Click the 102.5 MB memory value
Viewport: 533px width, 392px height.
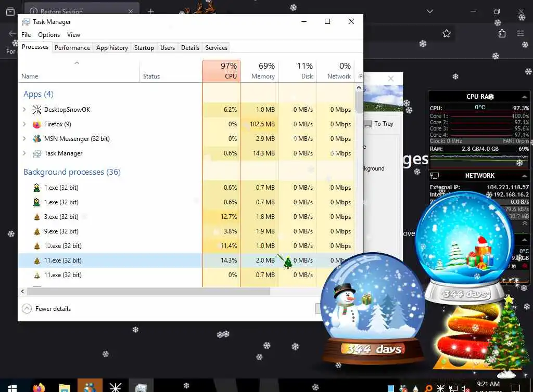click(262, 124)
